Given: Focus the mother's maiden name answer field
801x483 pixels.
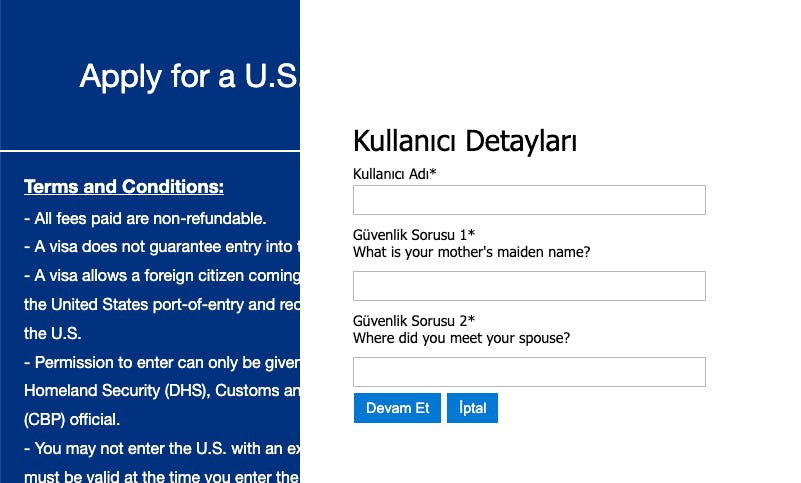Looking at the screenshot, I should pyautogui.click(x=529, y=286).
